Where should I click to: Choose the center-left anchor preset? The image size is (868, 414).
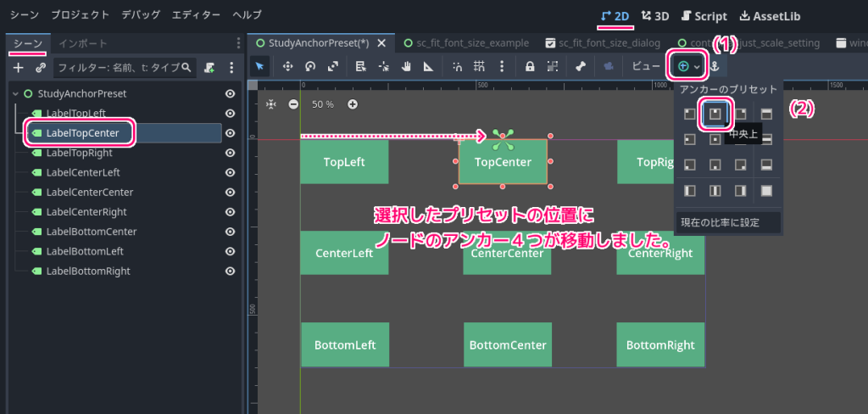click(x=690, y=138)
